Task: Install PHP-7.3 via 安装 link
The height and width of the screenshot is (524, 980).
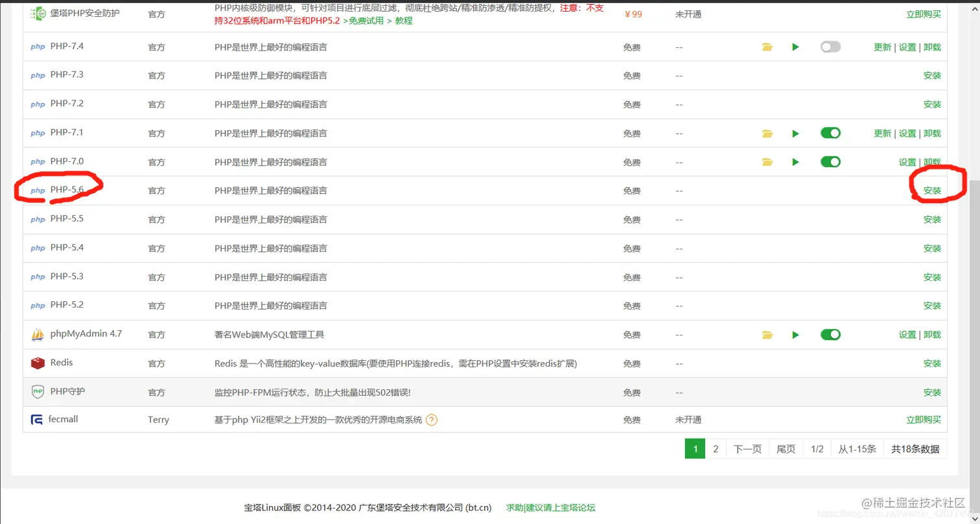Action: coord(932,76)
